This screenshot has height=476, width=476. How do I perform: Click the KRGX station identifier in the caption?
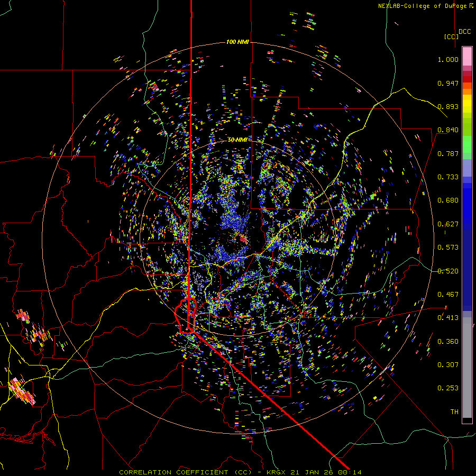click(277, 472)
